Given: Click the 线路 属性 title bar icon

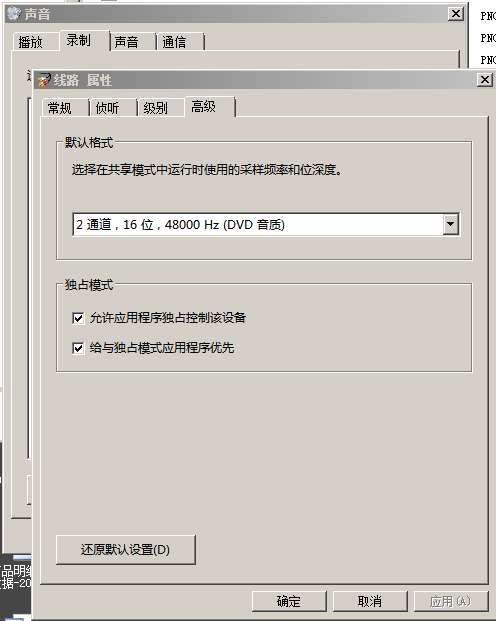Looking at the screenshot, I should tap(44, 80).
